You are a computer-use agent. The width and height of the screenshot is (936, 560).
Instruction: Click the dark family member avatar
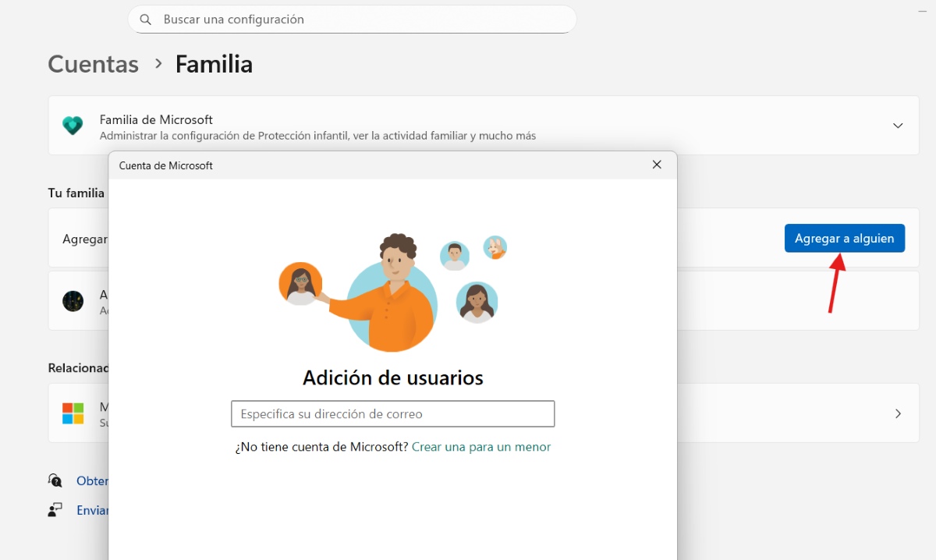pos(73,301)
